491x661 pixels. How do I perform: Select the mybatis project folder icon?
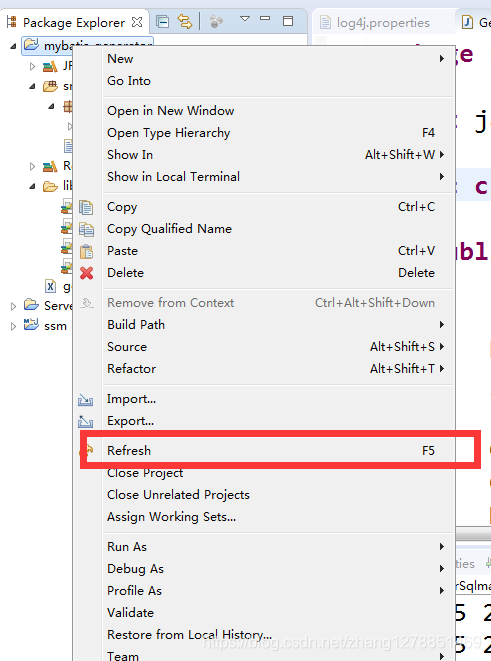pos(31,44)
